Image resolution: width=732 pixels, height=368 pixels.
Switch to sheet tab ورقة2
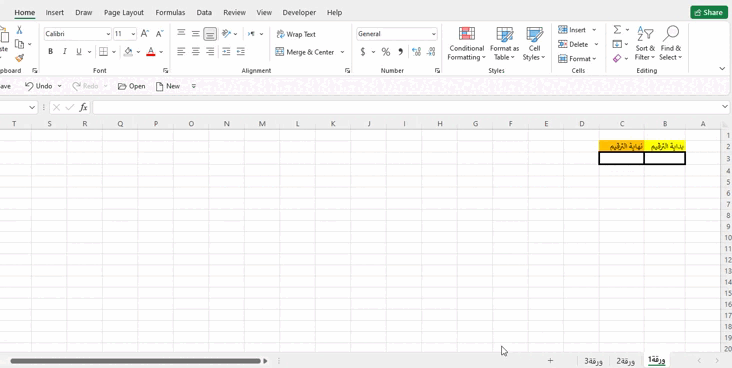[626, 361]
